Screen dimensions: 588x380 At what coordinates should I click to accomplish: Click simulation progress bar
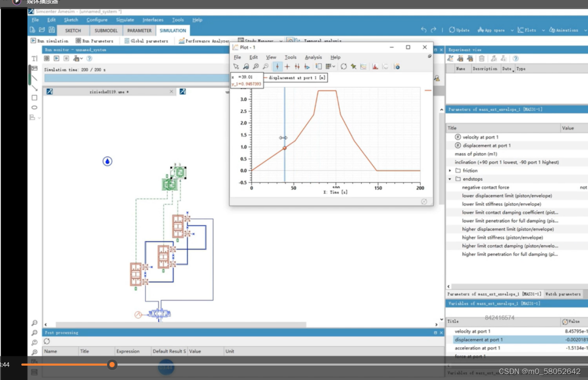(137, 78)
